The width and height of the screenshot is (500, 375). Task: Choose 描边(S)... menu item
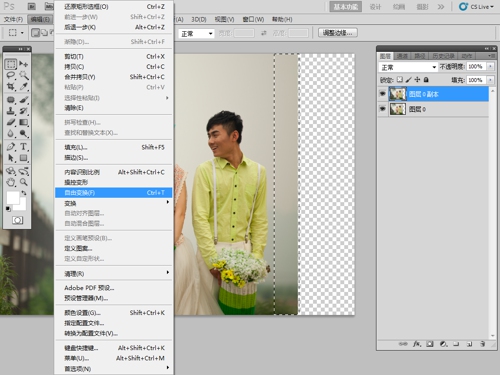pyautogui.click(x=114, y=157)
